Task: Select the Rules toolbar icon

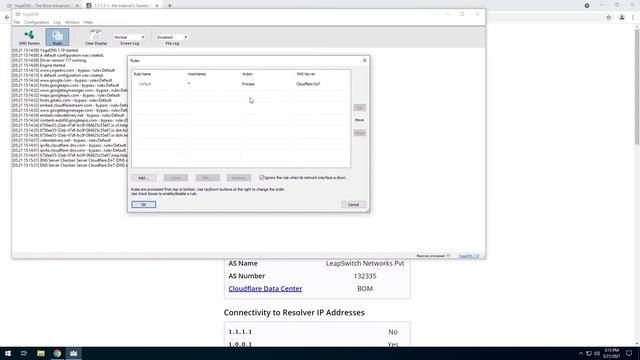Action: [57, 37]
